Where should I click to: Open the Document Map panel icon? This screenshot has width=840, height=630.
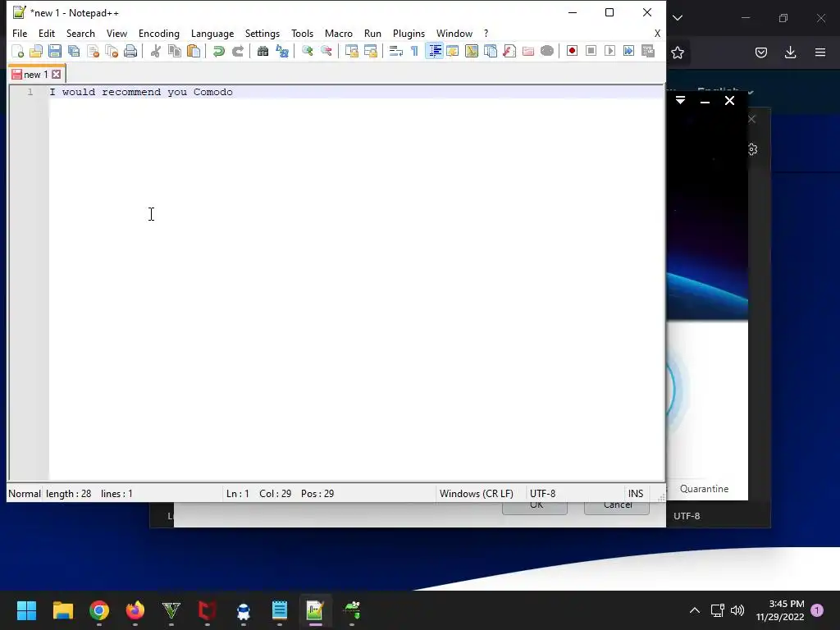(472, 51)
